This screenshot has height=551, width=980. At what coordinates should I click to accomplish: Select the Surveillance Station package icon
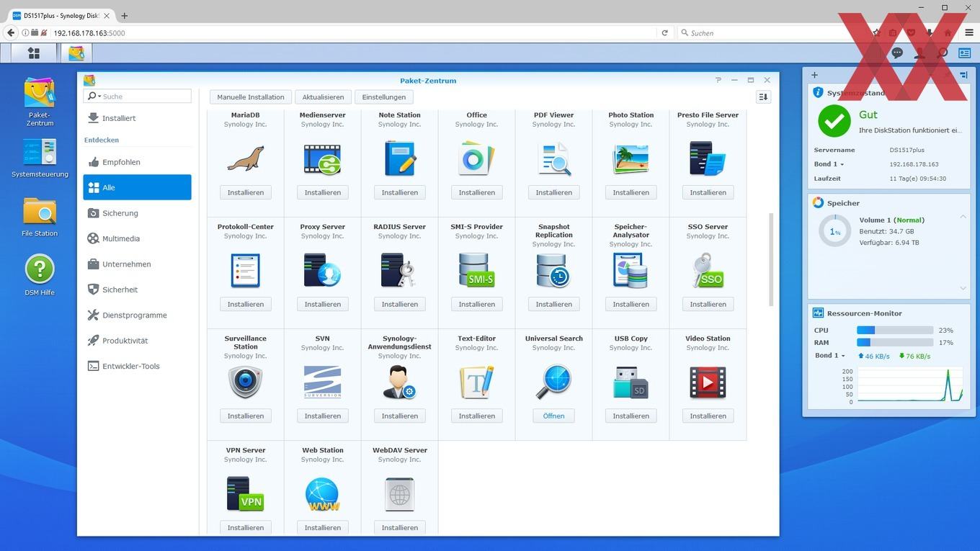pyautogui.click(x=246, y=382)
